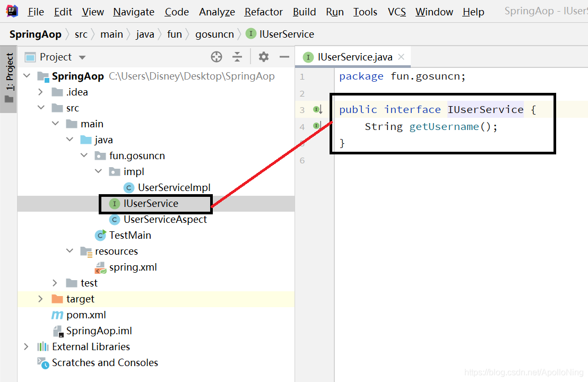This screenshot has width=588, height=382.
Task: Open the Analyze menu
Action: tap(217, 12)
